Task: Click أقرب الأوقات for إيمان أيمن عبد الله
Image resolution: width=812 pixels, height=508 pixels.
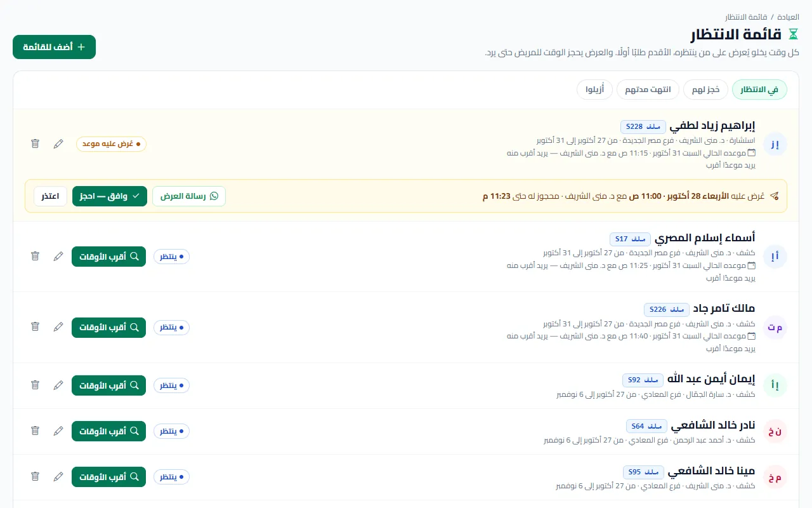Action: 108,385
